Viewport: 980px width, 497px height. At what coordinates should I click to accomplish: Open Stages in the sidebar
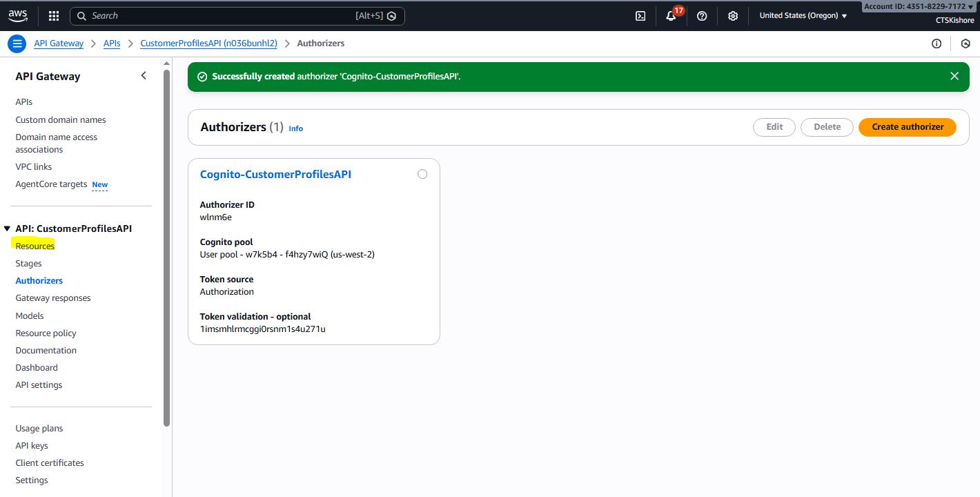[29, 264]
